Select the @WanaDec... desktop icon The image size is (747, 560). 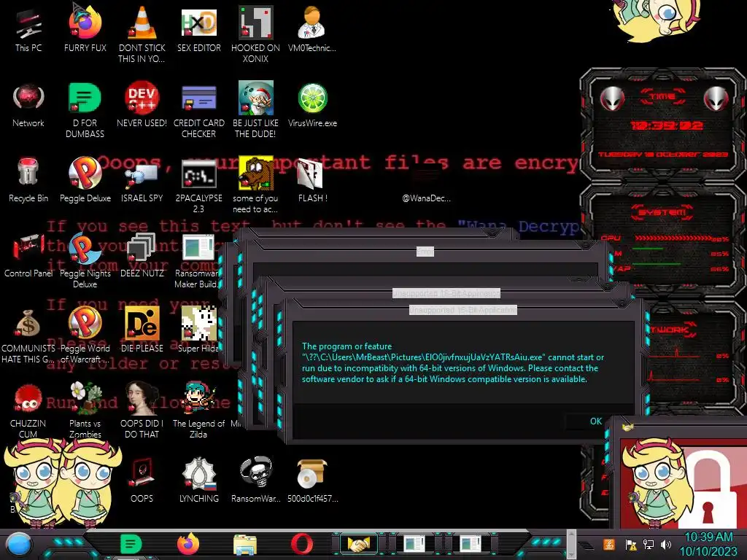[426, 183]
